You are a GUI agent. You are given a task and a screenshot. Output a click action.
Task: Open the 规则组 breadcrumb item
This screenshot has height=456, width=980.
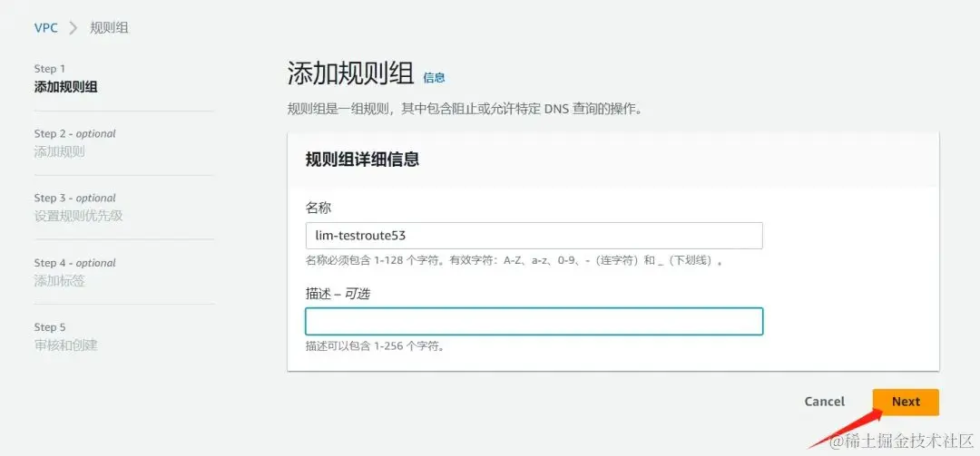click(110, 28)
